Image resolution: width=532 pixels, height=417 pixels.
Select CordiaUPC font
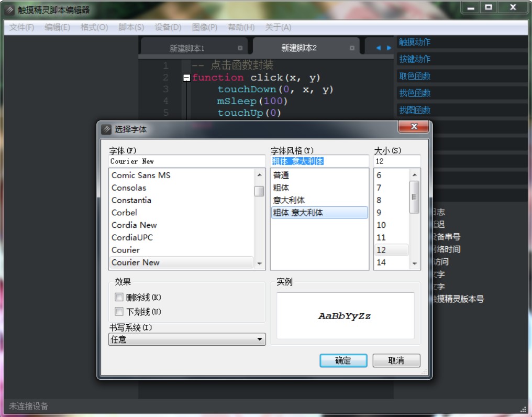pyautogui.click(x=182, y=238)
